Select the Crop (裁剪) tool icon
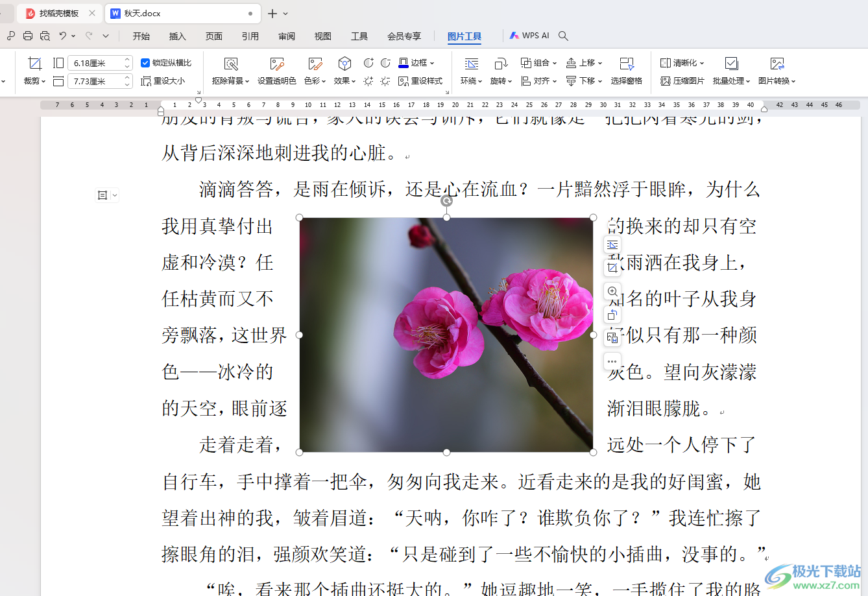 pyautogui.click(x=34, y=64)
